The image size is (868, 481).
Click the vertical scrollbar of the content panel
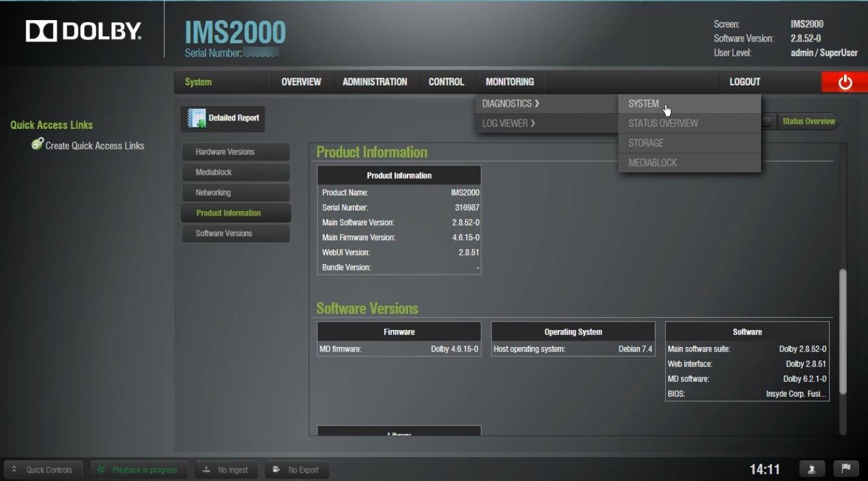point(842,330)
